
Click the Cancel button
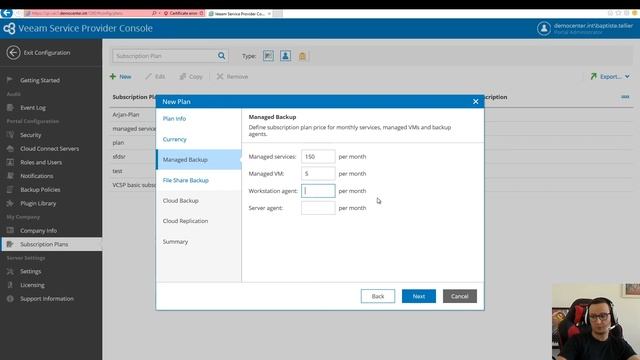[x=460, y=296]
